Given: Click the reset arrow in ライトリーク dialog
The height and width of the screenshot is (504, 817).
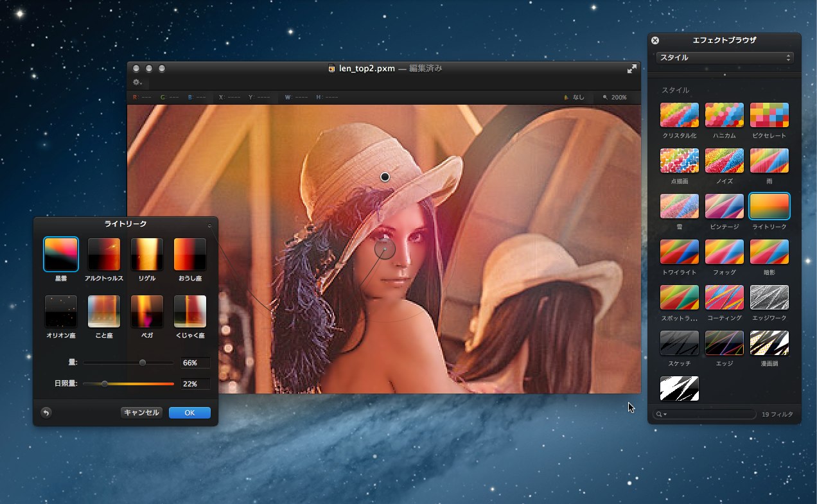Looking at the screenshot, I should click(x=46, y=413).
